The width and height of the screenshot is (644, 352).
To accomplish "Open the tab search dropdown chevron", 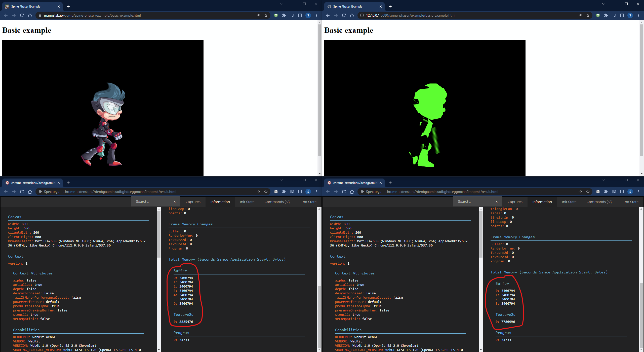I will [x=281, y=4].
